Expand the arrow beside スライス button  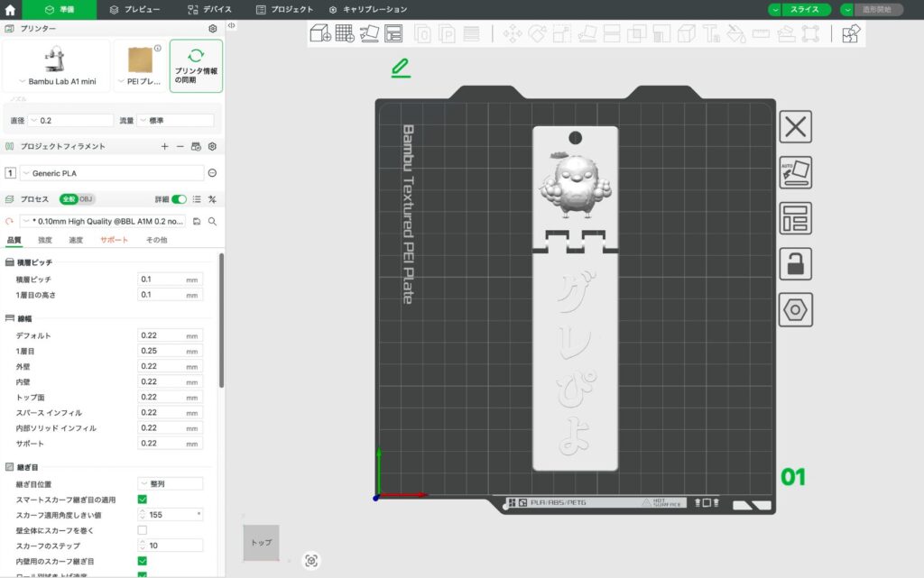(x=775, y=9)
